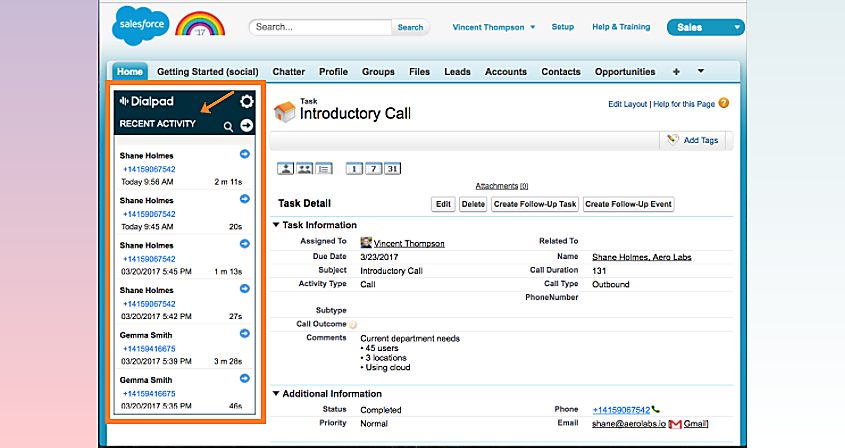Viewport: 845px width, 448px height.
Task: Click Vincent Thompson's avatar in Assigned To
Action: pos(366,243)
